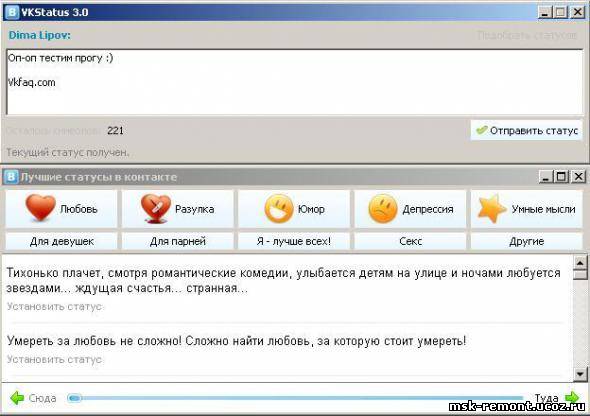The image size is (590, 416).
Task: Switch to Я - лучше всех! category
Action: pos(294,241)
